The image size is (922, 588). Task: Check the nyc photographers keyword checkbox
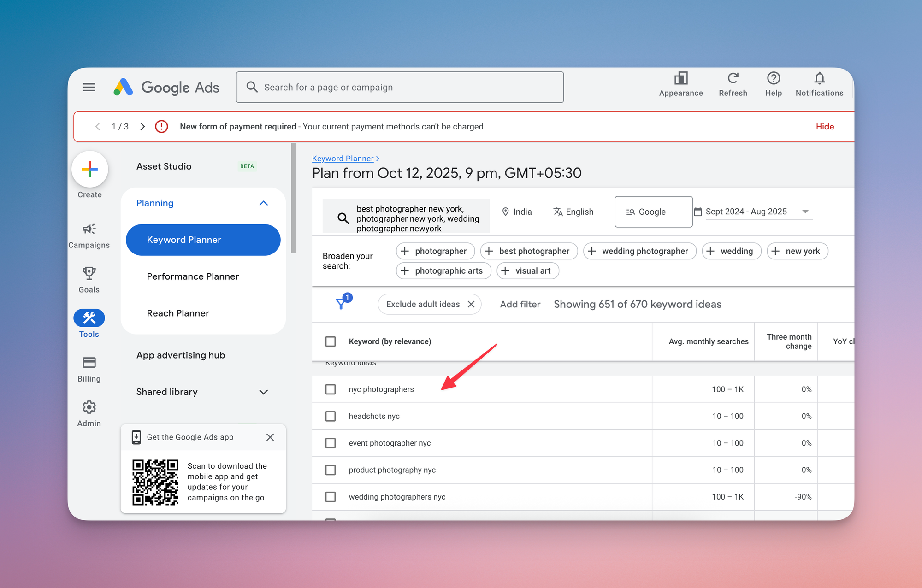tap(331, 389)
